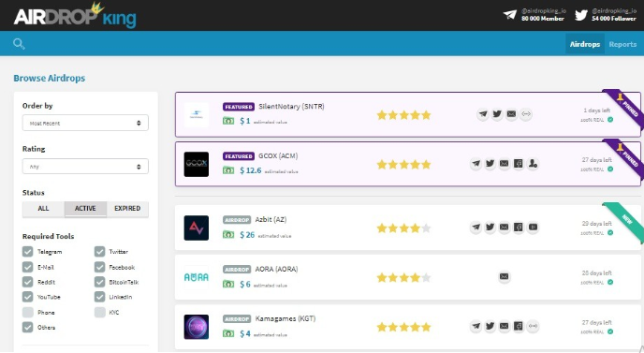Click Telegram icon on SilentNotary row

pos(483,114)
